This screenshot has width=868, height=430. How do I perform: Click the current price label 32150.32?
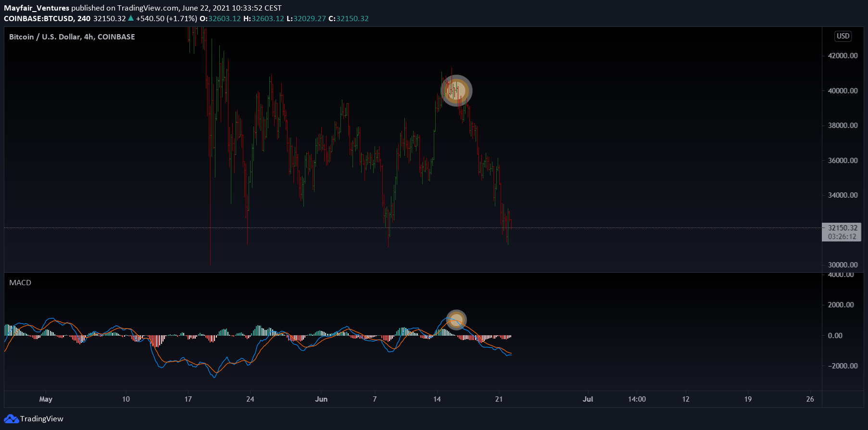click(x=843, y=228)
